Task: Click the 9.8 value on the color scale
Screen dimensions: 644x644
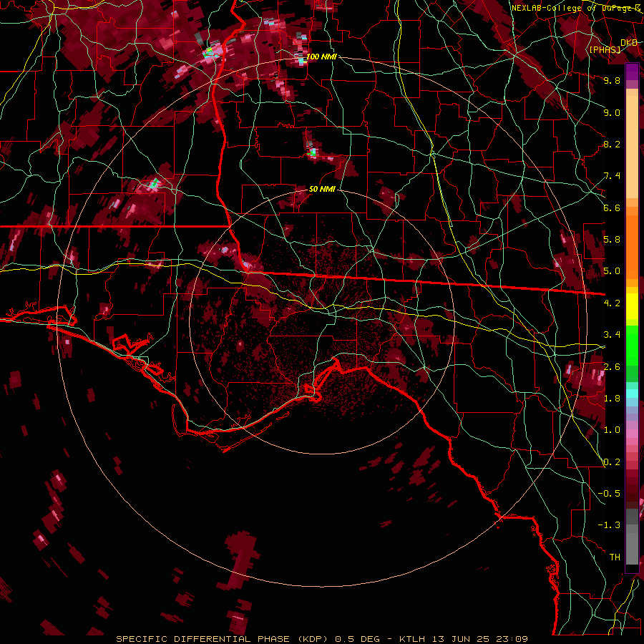Action: (612, 80)
